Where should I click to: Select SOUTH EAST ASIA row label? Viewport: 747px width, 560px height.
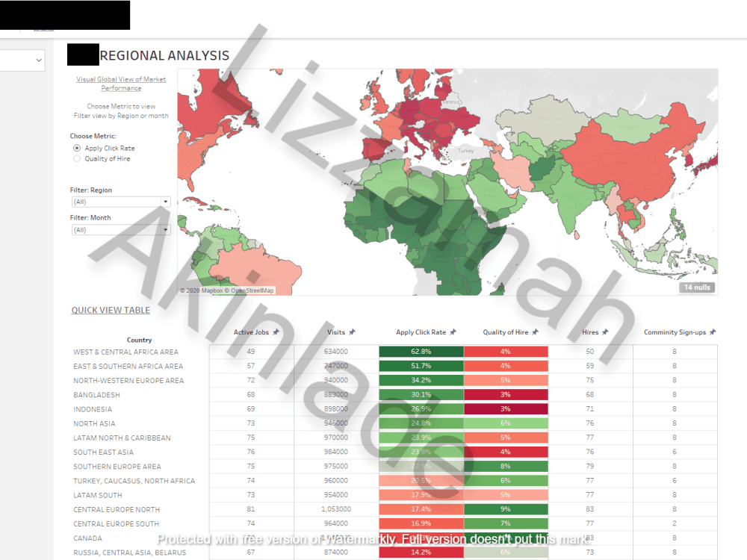pyautogui.click(x=103, y=452)
